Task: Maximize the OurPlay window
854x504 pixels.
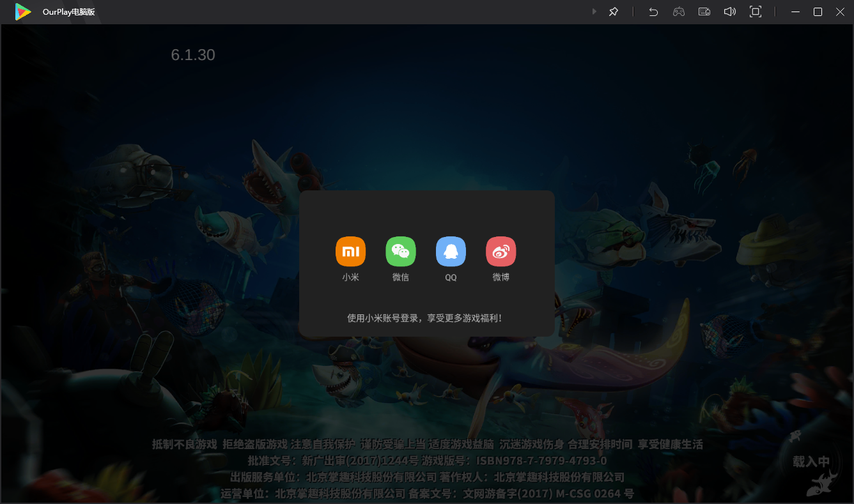Action: (818, 11)
